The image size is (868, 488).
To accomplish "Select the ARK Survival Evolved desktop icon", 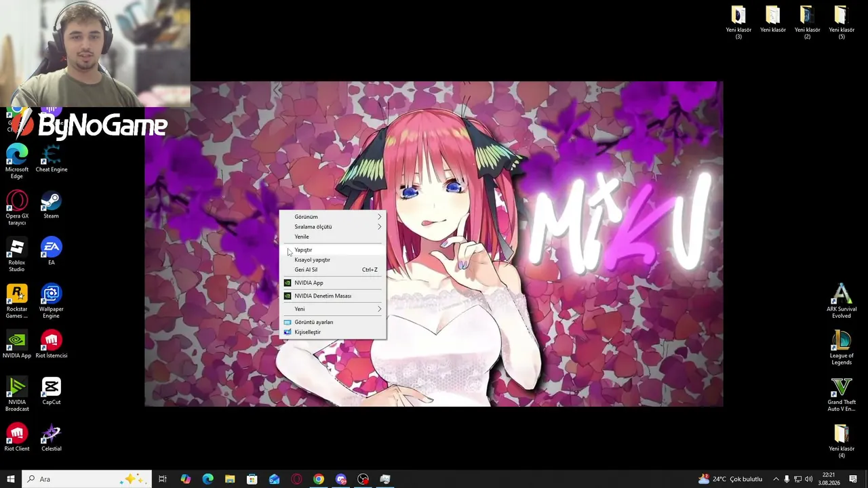I will [x=842, y=301].
